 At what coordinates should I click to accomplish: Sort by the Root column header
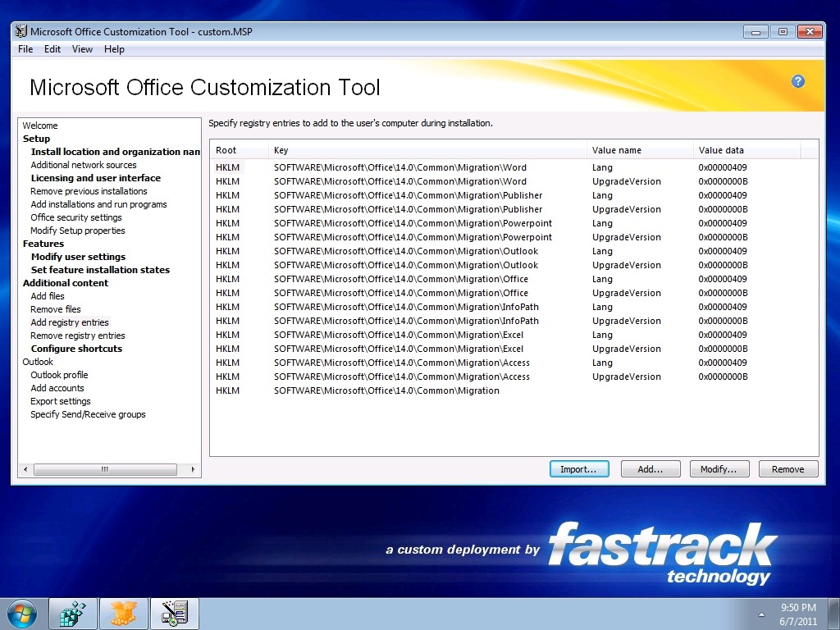239,150
